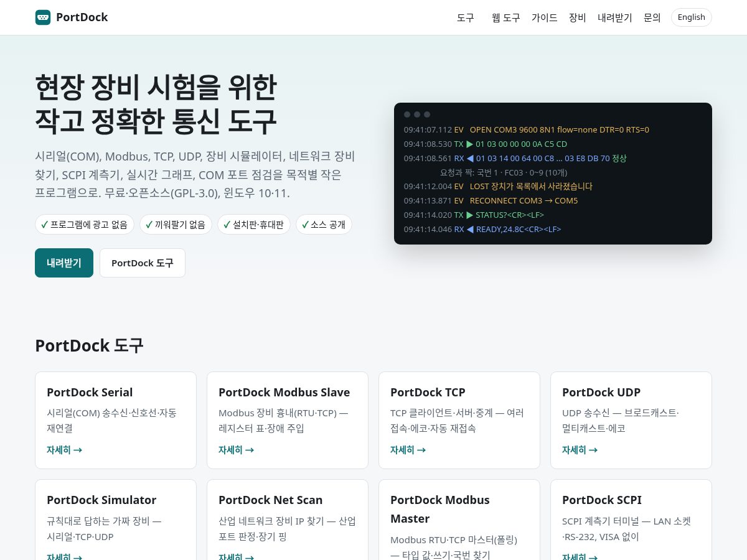
Task: Click the teal 내려받기 download button
Action: pos(64,263)
